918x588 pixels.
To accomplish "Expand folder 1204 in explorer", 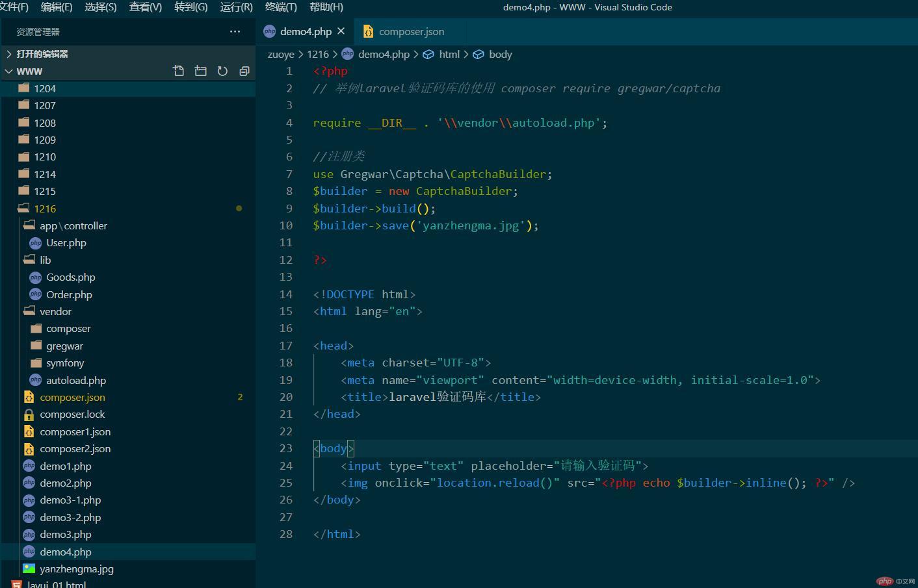I will click(127, 88).
